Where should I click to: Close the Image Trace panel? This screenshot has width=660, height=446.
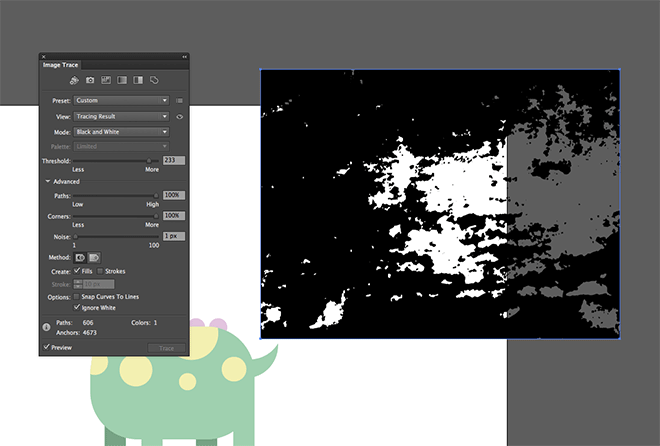43,56
